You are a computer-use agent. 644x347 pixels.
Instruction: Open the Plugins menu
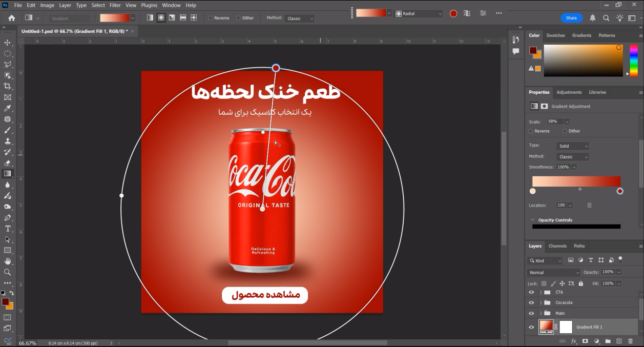tap(149, 5)
